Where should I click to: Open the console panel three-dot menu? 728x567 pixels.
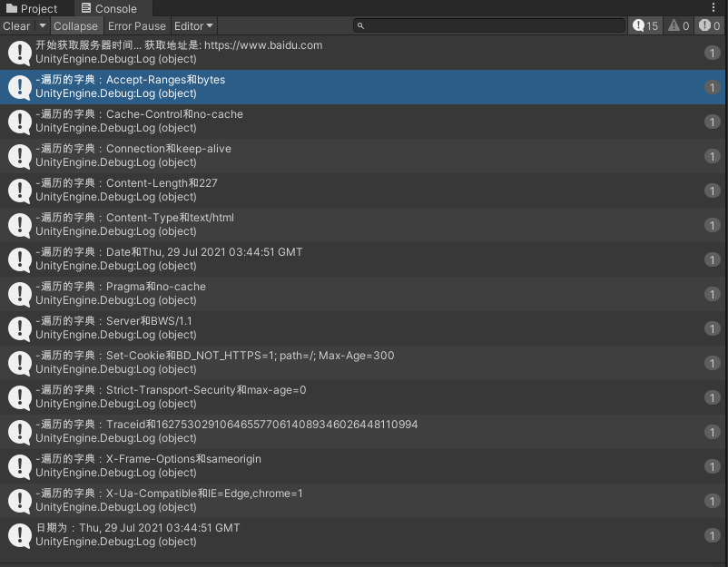point(713,7)
